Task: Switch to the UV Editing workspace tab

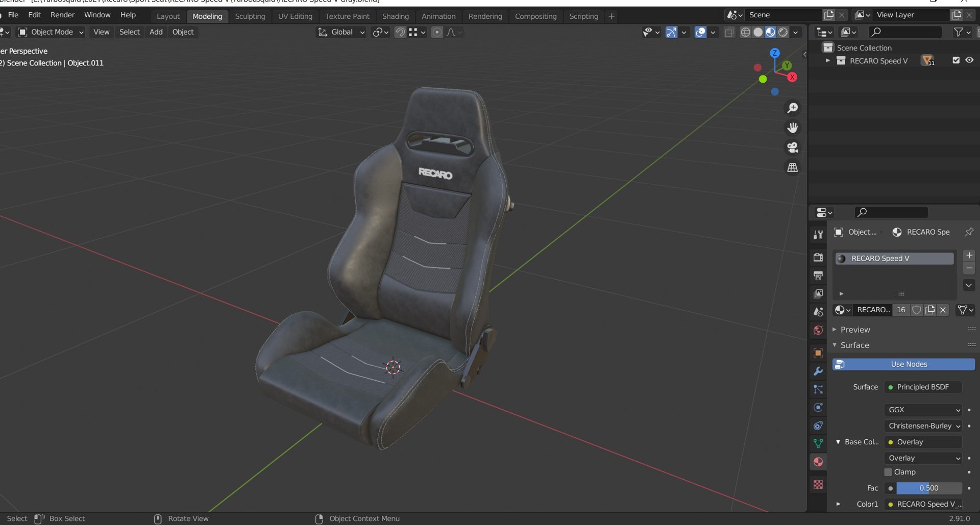Action: [x=295, y=16]
